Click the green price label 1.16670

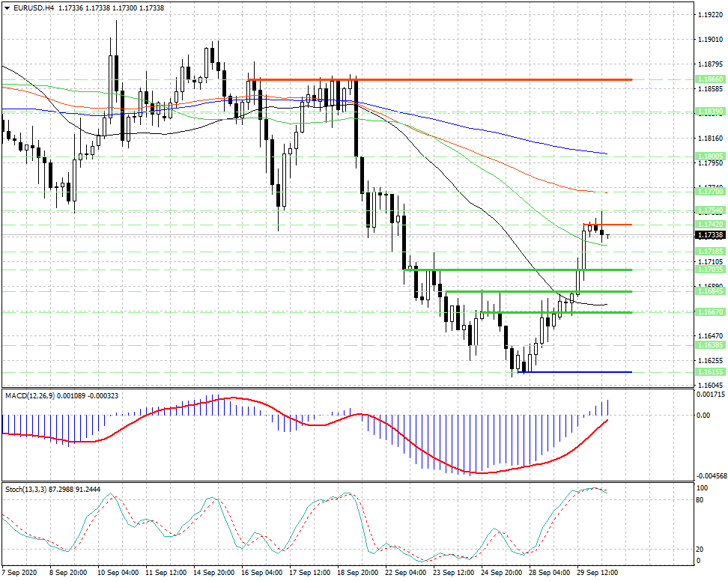point(710,312)
